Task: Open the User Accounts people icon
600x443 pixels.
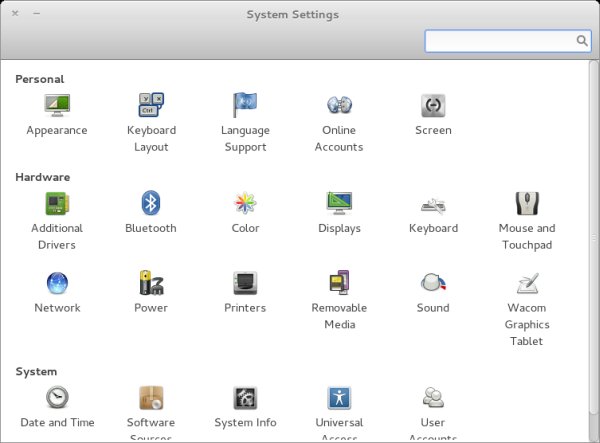Action: pyautogui.click(x=433, y=397)
